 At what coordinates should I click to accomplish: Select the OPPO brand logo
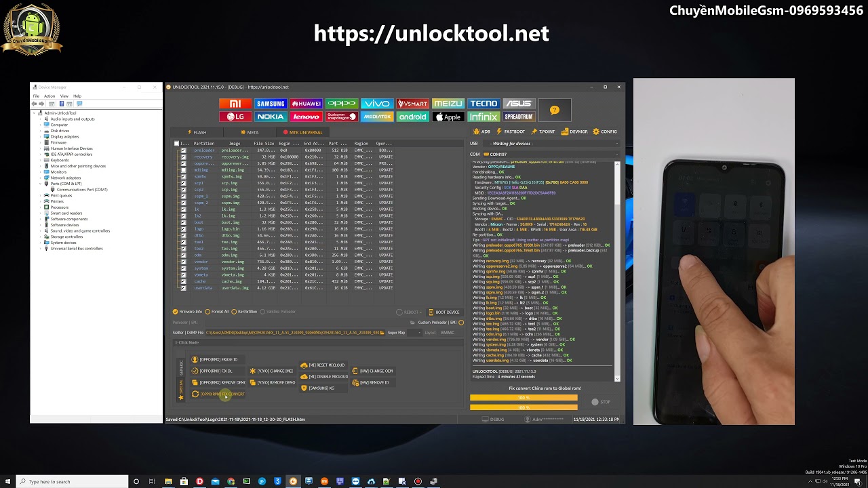coord(341,104)
